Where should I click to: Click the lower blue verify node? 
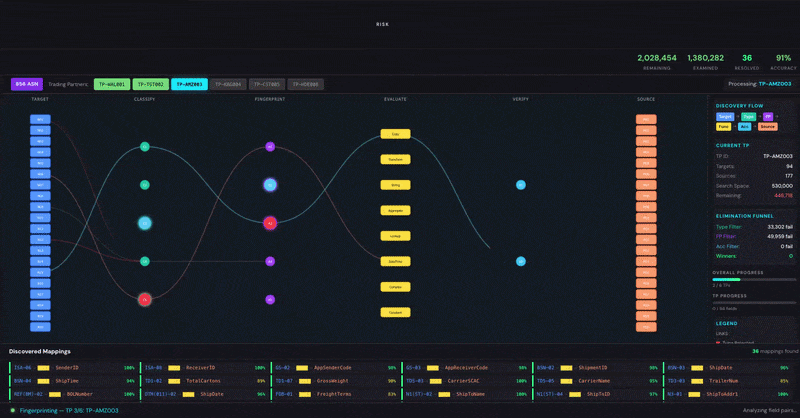coord(520,261)
